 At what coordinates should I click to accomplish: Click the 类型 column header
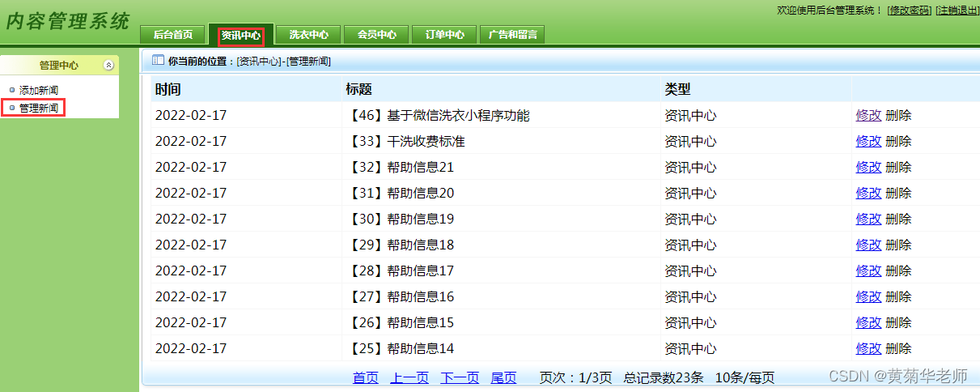click(x=677, y=89)
